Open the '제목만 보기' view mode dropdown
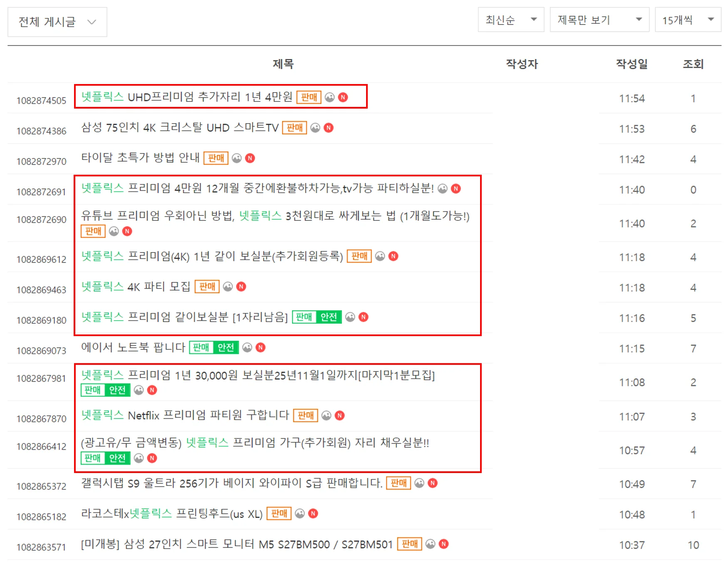Image resolution: width=728 pixels, height=567 pixels. click(599, 20)
